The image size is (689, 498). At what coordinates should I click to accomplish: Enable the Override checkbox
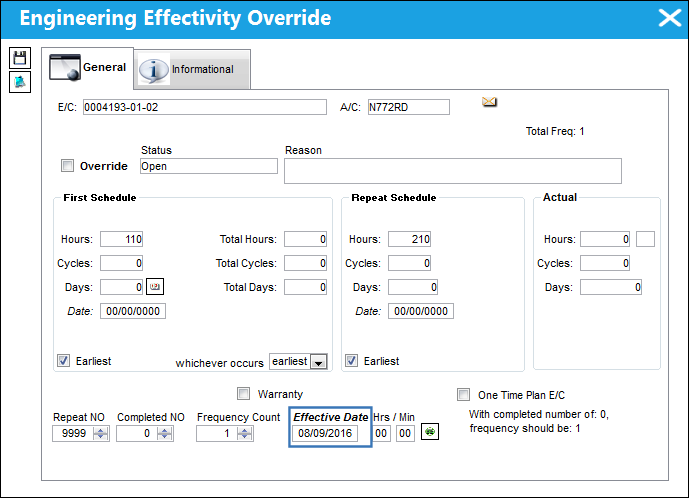[67, 166]
